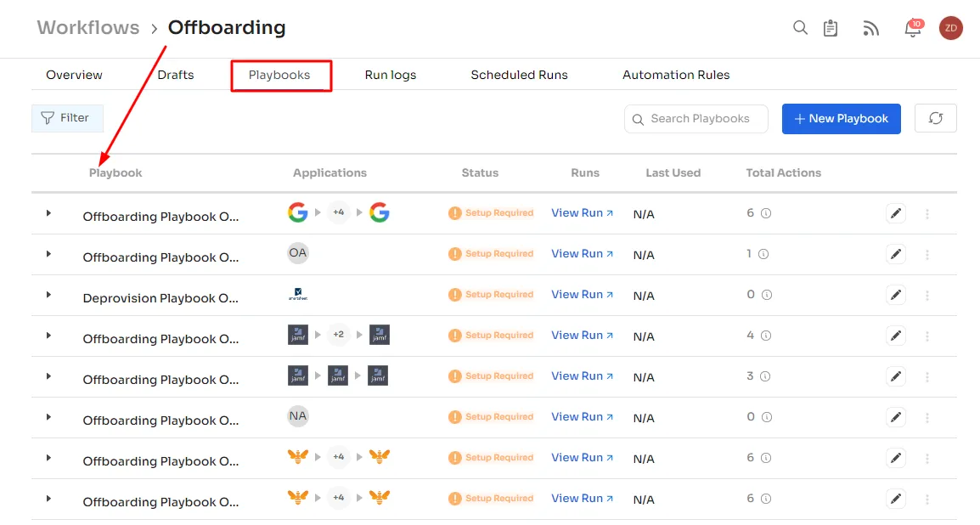Expand the playbook row with Google app icons

pos(48,213)
